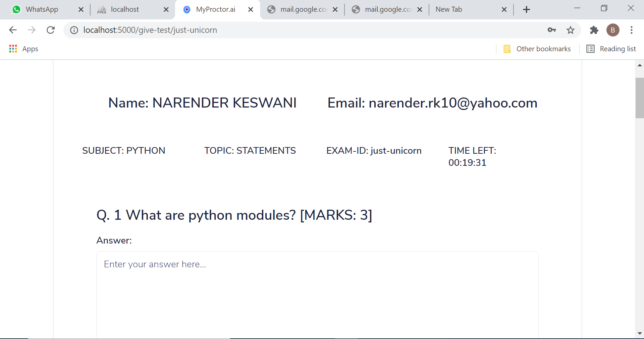Open the Other bookmarks folder

(537, 49)
